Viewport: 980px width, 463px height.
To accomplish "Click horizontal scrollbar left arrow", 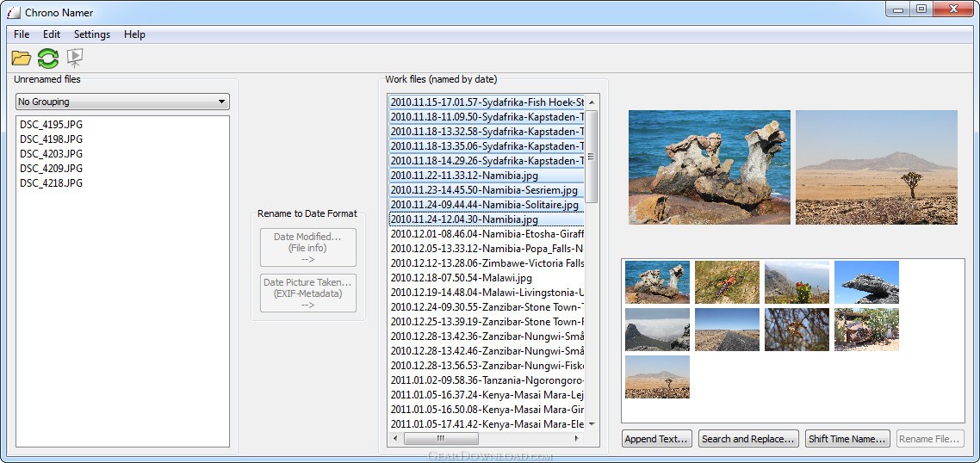I will coord(395,439).
